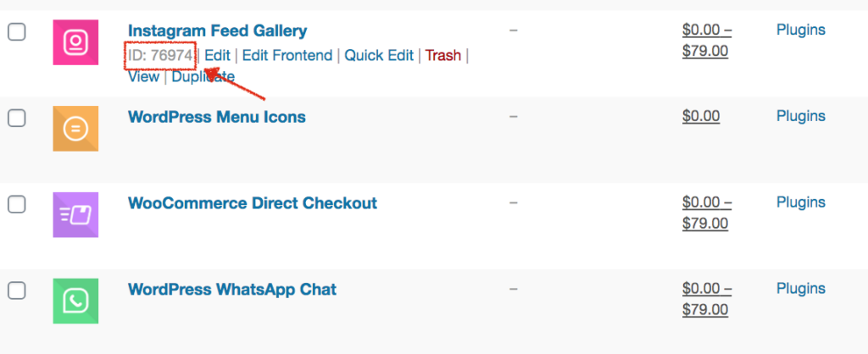The image size is (868, 354).
Task: Click the orange WordPress Menu Icons thumbnail
Action: tap(75, 129)
